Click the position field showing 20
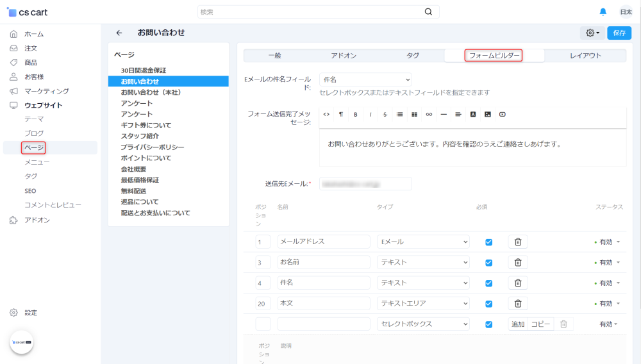Screen dimensions: 641x364 [x=263, y=304]
